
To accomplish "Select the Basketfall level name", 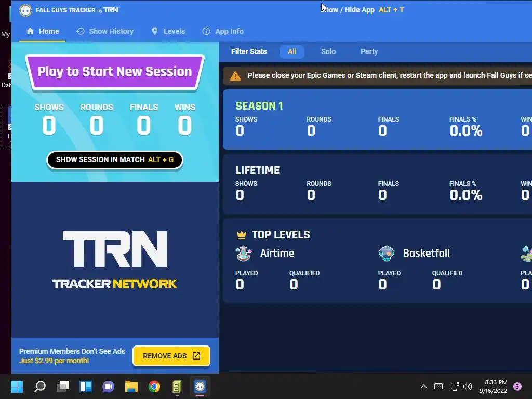I will click(427, 253).
